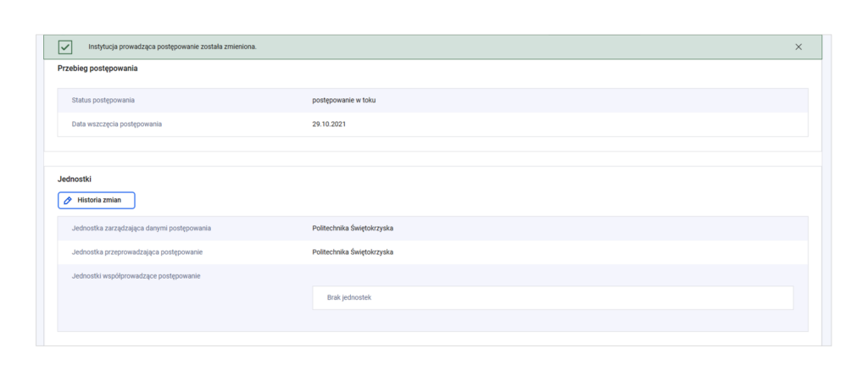Select the date 29.10.2021
The width and height of the screenshot is (868, 376).
329,124
